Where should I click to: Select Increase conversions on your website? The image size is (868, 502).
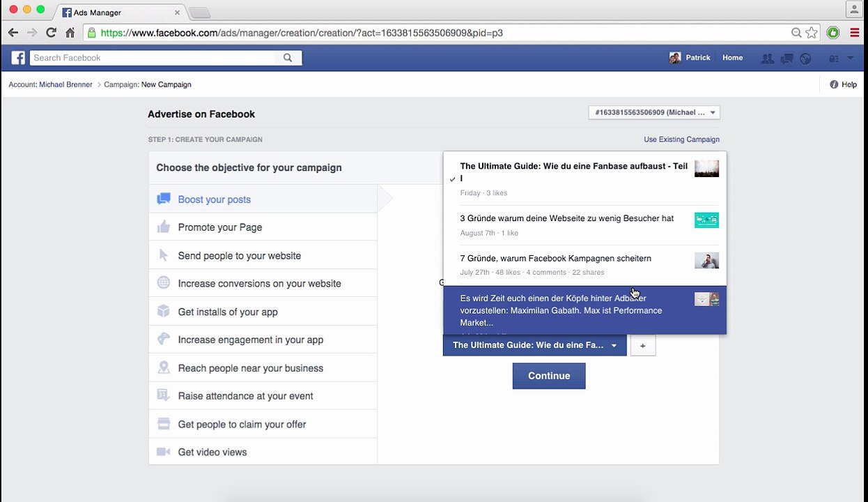tap(263, 284)
